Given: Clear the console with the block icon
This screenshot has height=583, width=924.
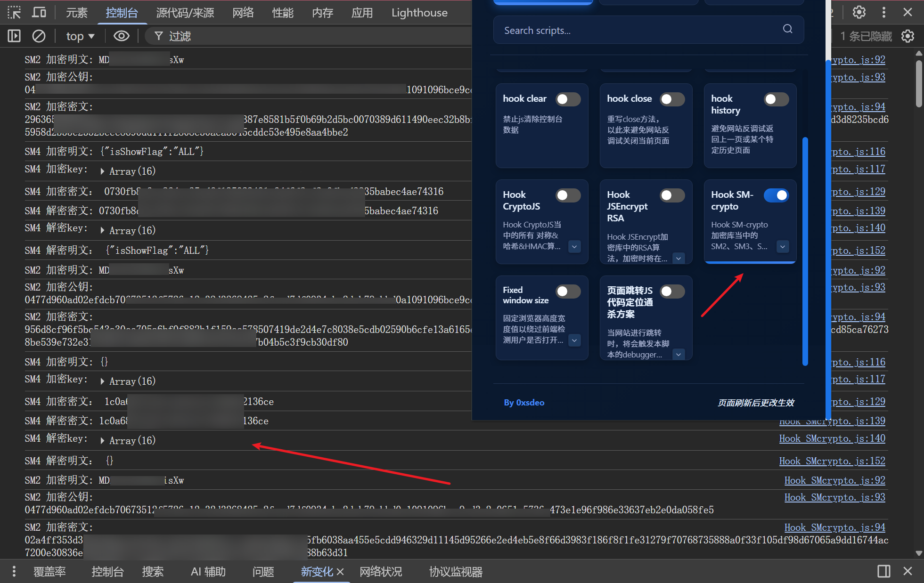Looking at the screenshot, I should (x=39, y=36).
